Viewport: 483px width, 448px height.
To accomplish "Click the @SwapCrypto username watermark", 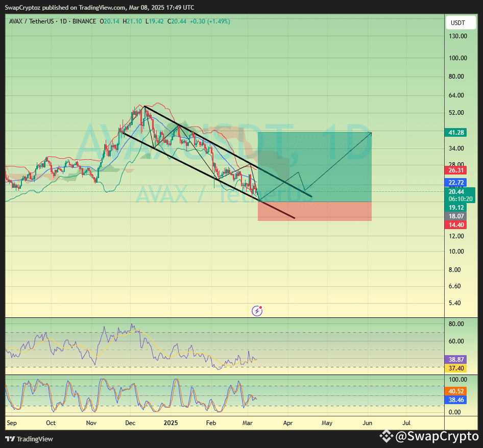I will point(437,437).
